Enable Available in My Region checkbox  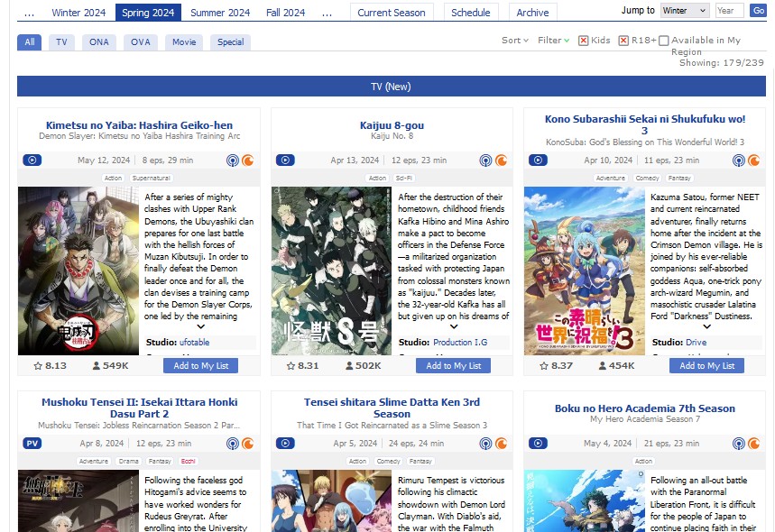(x=664, y=41)
